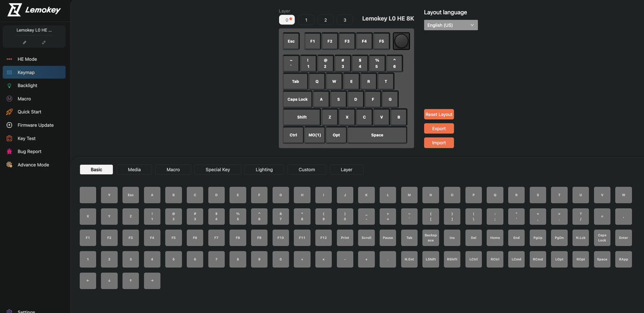Click the Backlight lightbulb icon

click(9, 85)
